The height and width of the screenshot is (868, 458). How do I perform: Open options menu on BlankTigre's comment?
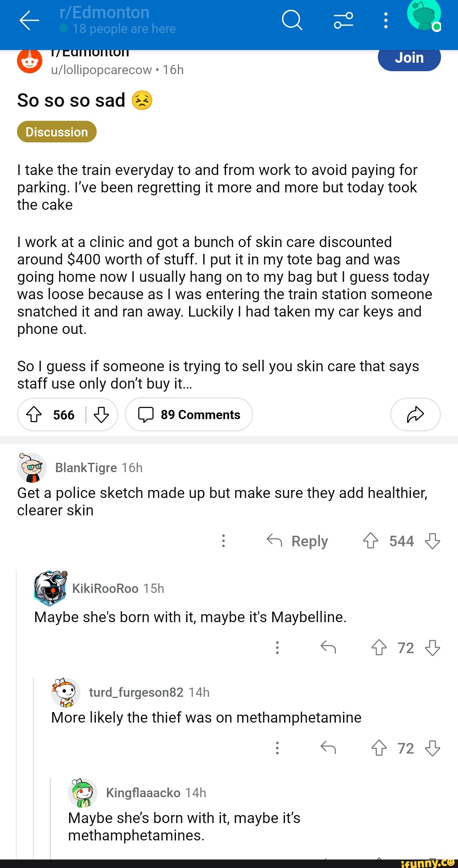pyautogui.click(x=223, y=541)
